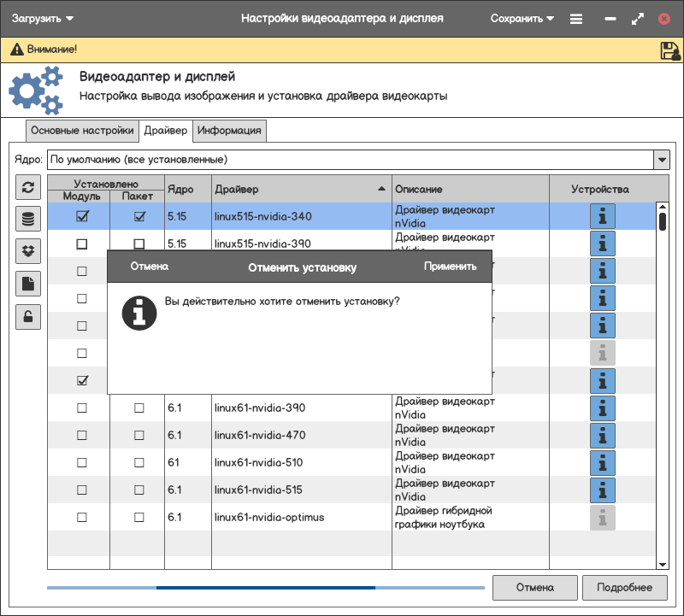Switch to the Основные настройки tab
Viewport: 684px width, 616px height.
pos(82,131)
